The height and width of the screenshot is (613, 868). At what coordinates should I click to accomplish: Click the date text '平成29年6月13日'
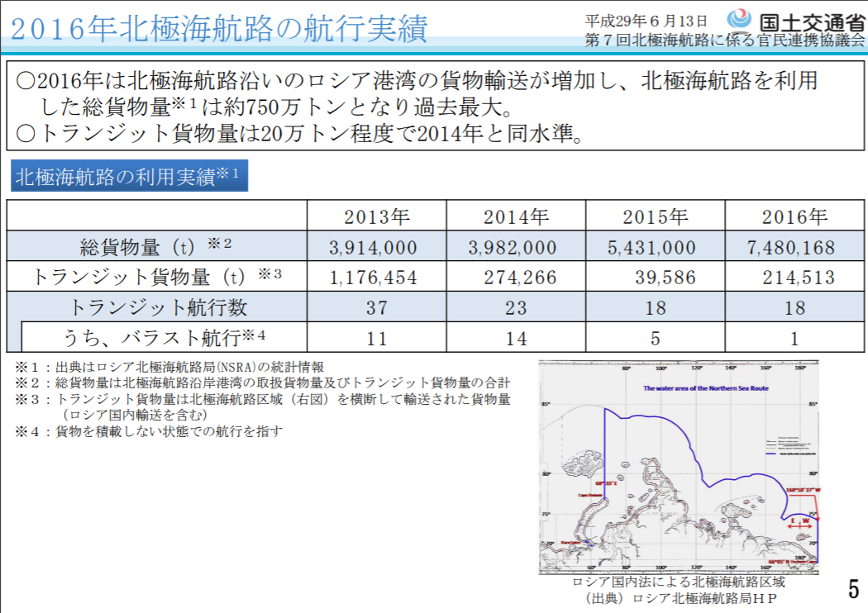tap(646, 21)
